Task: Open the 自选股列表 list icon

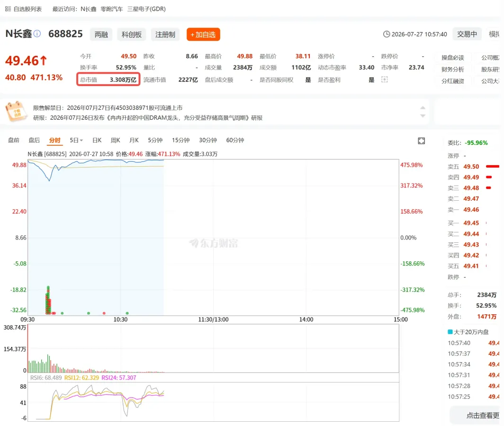Action: 8,9
